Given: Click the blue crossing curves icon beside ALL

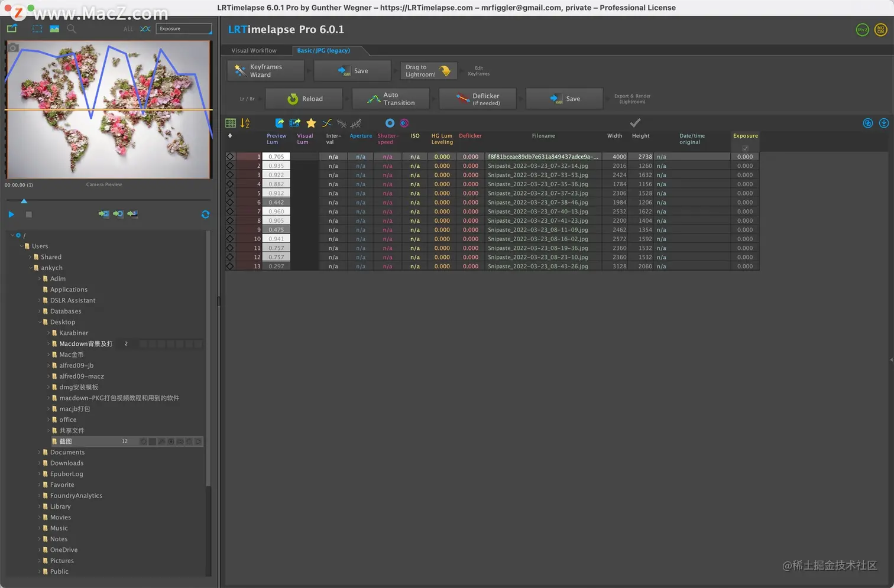Looking at the screenshot, I should (x=145, y=28).
